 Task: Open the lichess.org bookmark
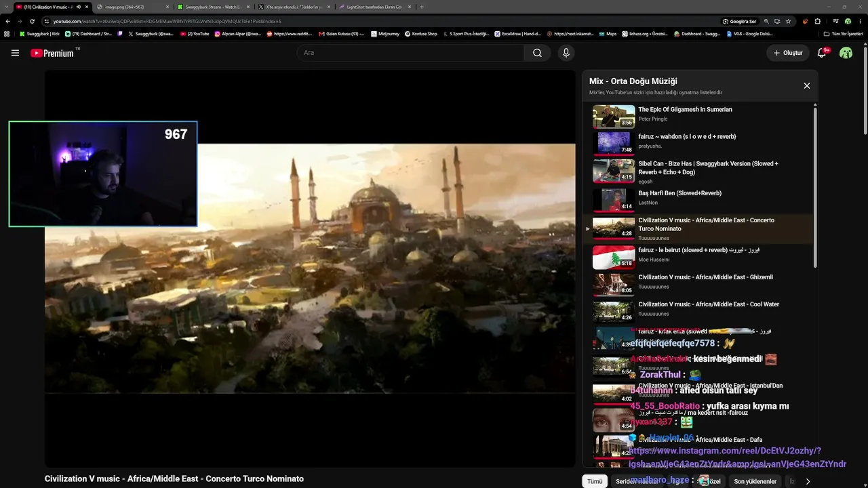click(645, 33)
